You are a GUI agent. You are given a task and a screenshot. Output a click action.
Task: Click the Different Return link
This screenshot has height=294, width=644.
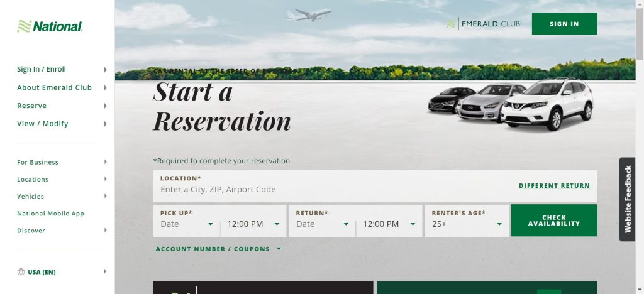(x=554, y=186)
